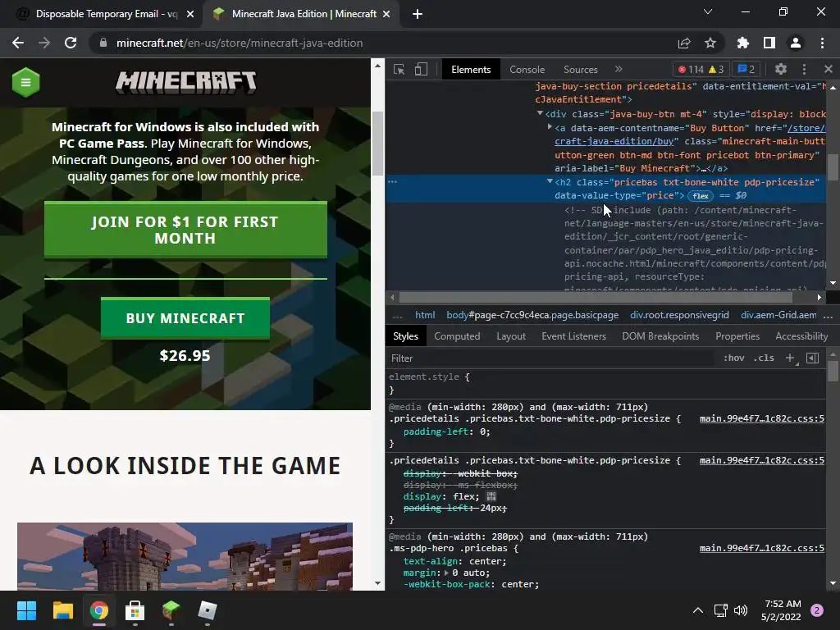The image size is (840, 630).
Task: Open the DOM Breakpoints pane tab
Action: [660, 336]
